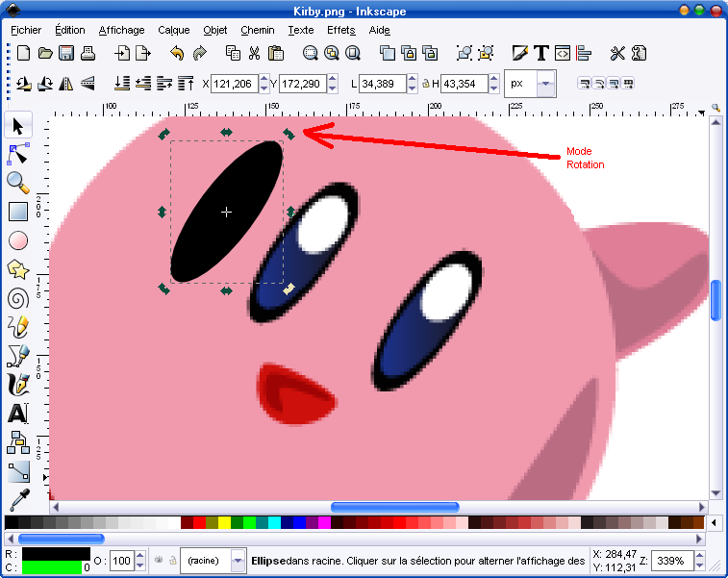Increase the opacity O value with spinner
This screenshot has width=728, height=578.
(x=140, y=556)
